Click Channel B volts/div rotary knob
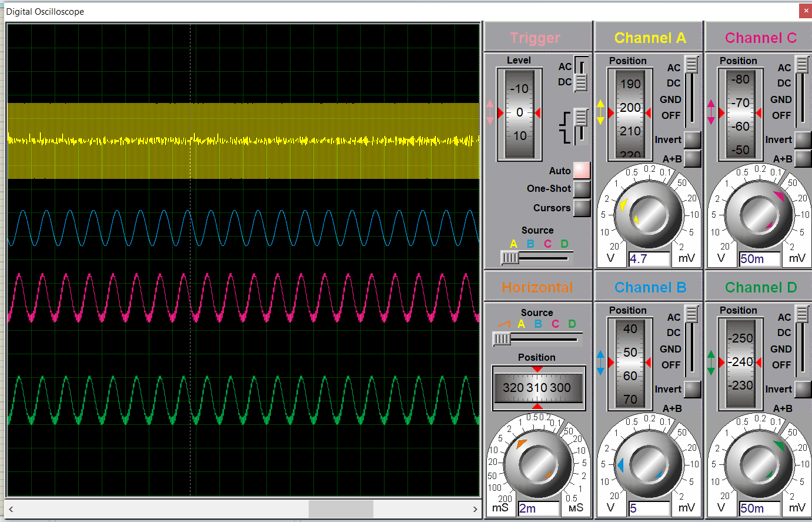The image size is (812, 522). (x=649, y=465)
